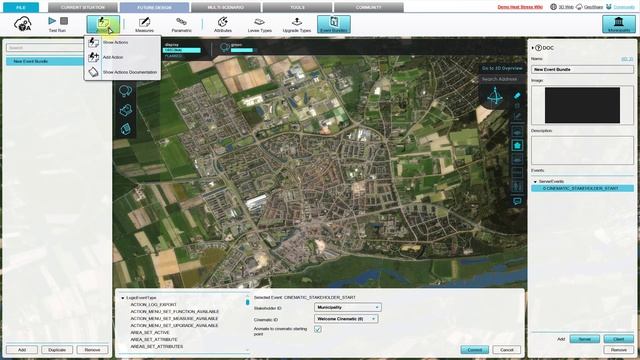Viewport: 640px width, 360px height.
Task: Open Upgrade Types
Action: coord(297,24)
